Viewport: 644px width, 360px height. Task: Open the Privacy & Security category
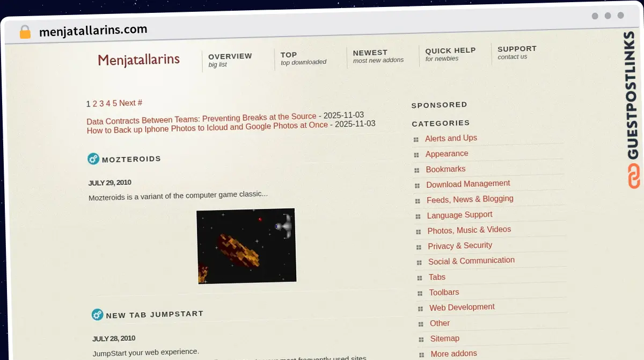[460, 246]
